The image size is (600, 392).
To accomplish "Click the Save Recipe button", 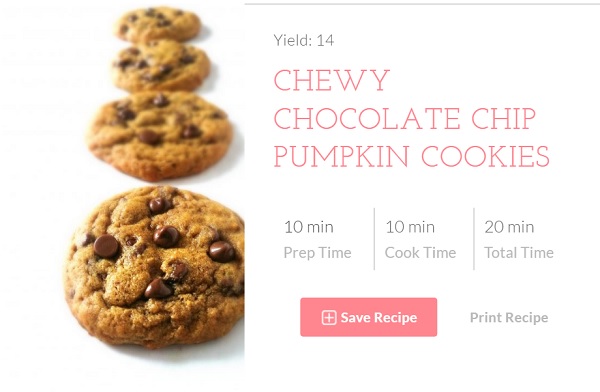I will [368, 317].
